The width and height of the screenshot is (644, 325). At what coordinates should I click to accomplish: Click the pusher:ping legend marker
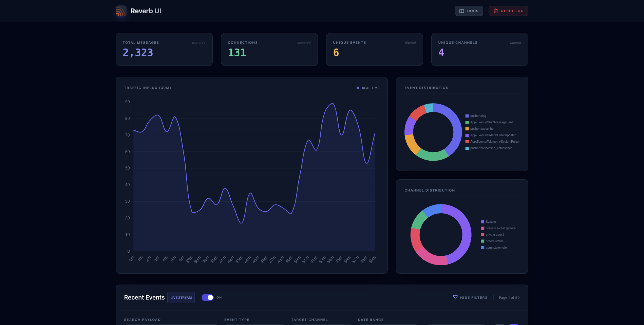467,116
